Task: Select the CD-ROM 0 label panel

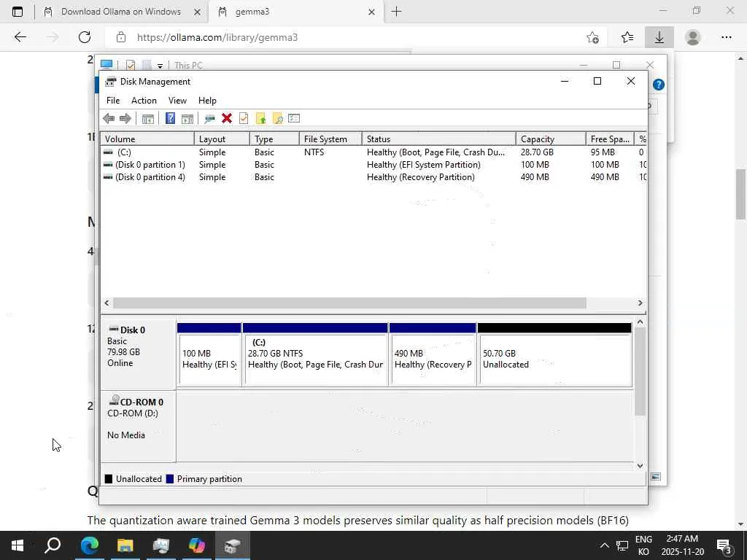Action: click(138, 426)
